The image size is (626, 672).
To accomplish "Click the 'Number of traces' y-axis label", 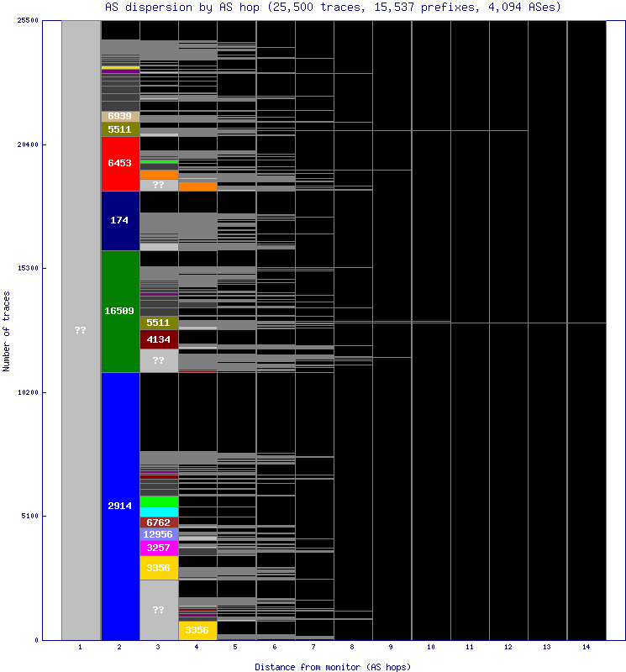I will (x=7, y=330).
